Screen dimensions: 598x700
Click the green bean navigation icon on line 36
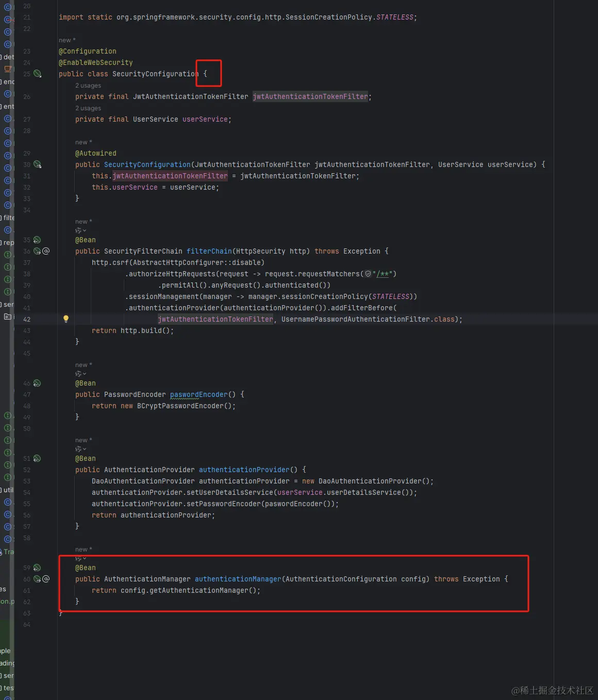tap(37, 251)
